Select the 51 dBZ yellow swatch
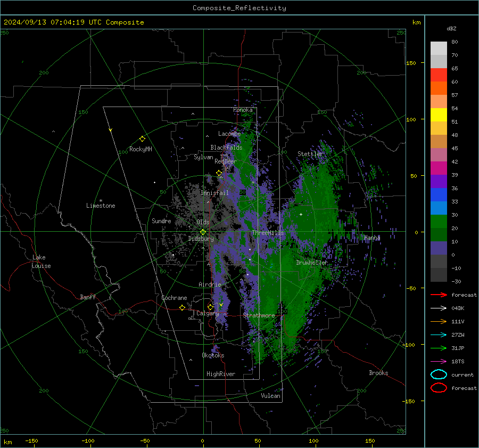The height and width of the screenshot is (448, 479). point(439,115)
